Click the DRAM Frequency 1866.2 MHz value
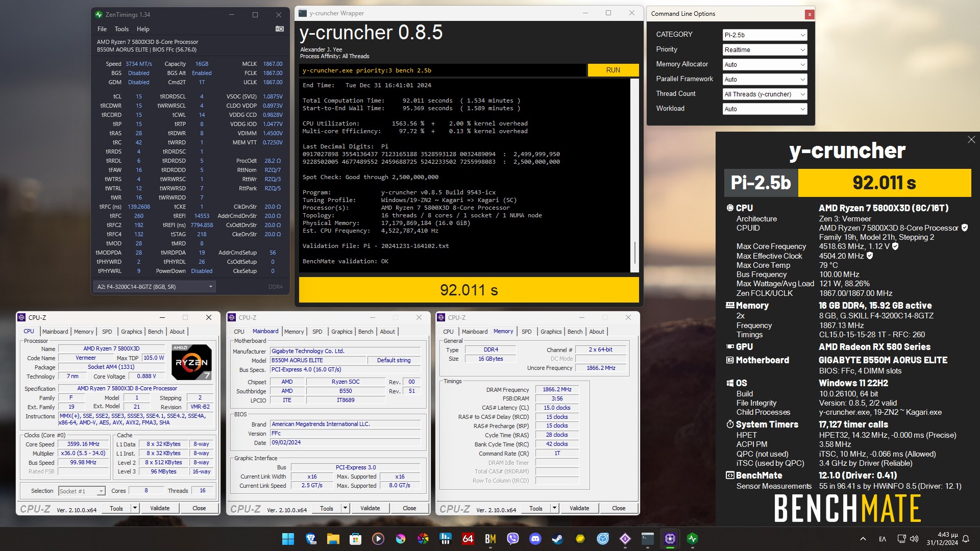 557,389
